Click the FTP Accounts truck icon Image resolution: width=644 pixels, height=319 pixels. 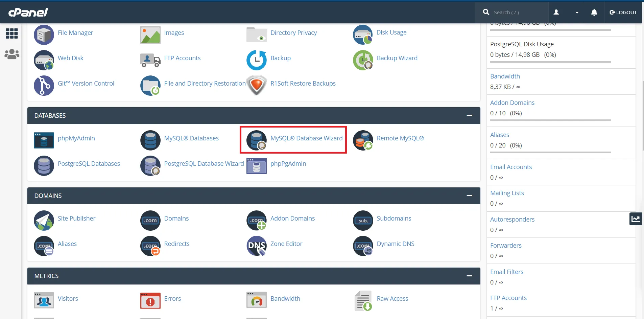[x=150, y=60]
